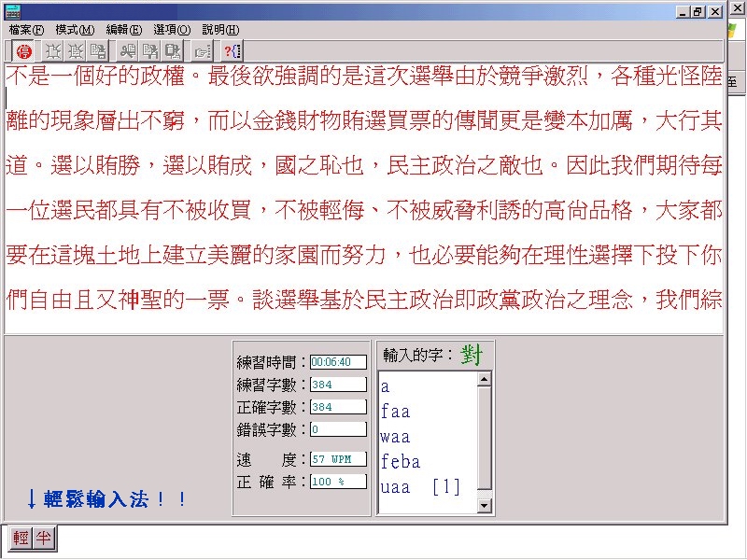Click the toolbar icon left of the pointing hand
The height and width of the screenshot is (560, 747).
171,51
